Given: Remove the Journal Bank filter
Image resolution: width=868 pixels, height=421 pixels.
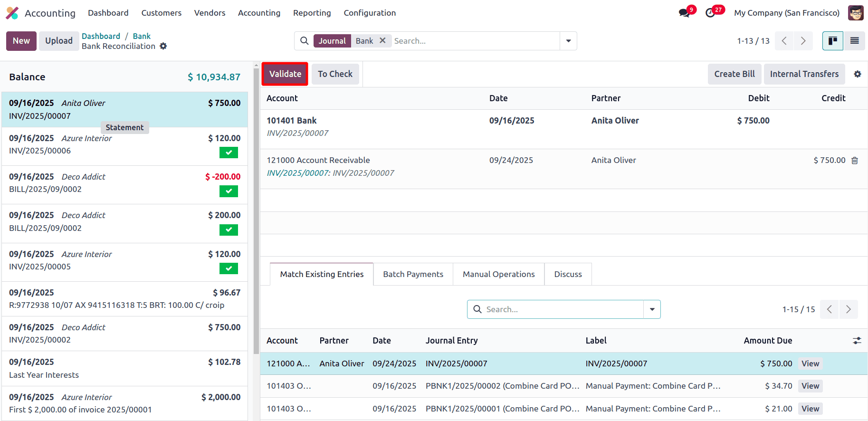Looking at the screenshot, I should [x=382, y=41].
